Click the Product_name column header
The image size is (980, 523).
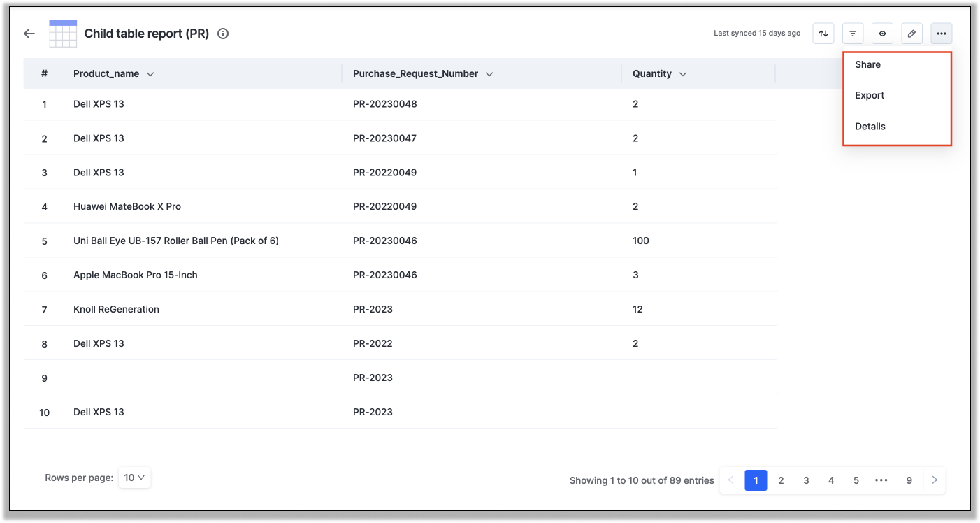tap(106, 74)
